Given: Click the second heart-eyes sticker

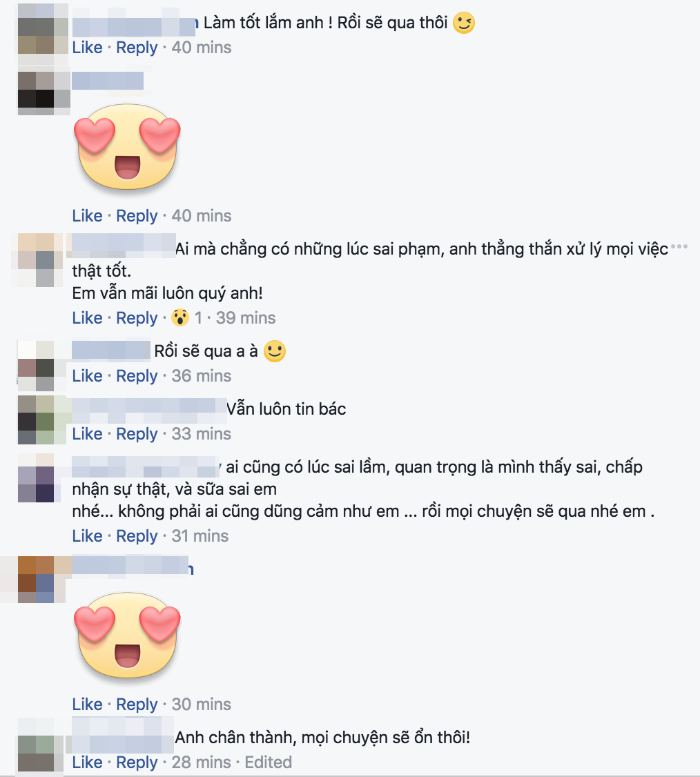Looking at the screenshot, I should (128, 636).
